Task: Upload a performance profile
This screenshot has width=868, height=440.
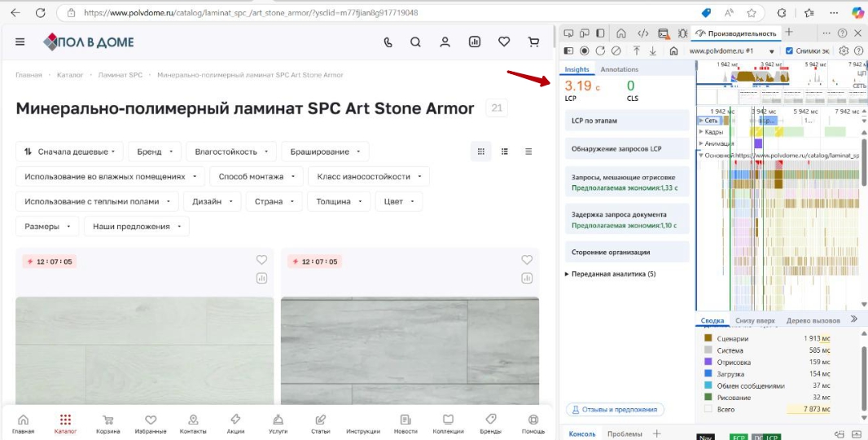Action: pos(637,51)
